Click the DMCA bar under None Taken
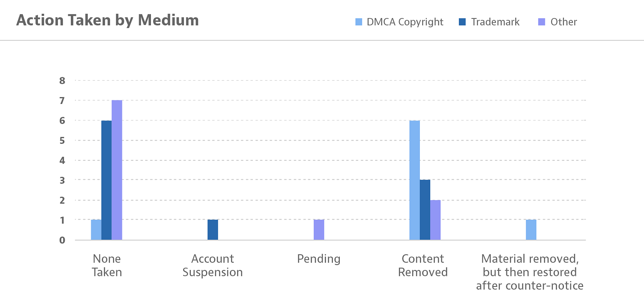The image size is (644, 303). pos(96,230)
